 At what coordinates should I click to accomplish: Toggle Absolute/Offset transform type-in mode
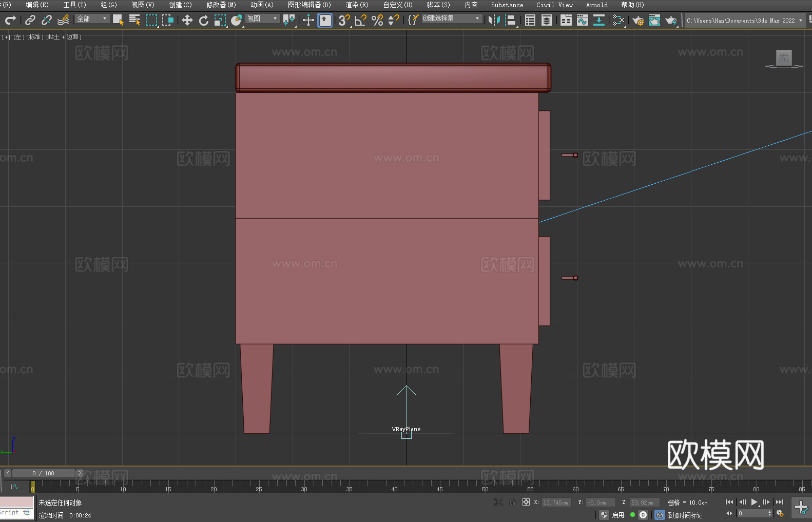point(526,502)
